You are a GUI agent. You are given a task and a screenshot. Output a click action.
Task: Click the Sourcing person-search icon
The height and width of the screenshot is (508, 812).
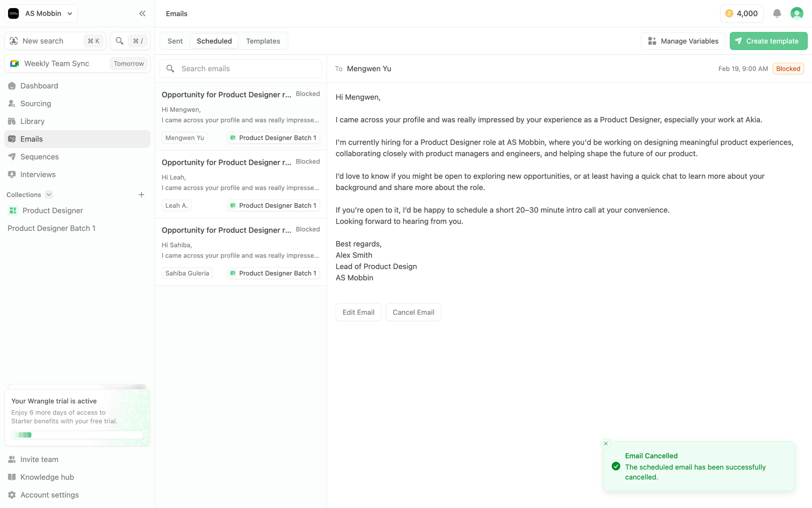pyautogui.click(x=12, y=104)
